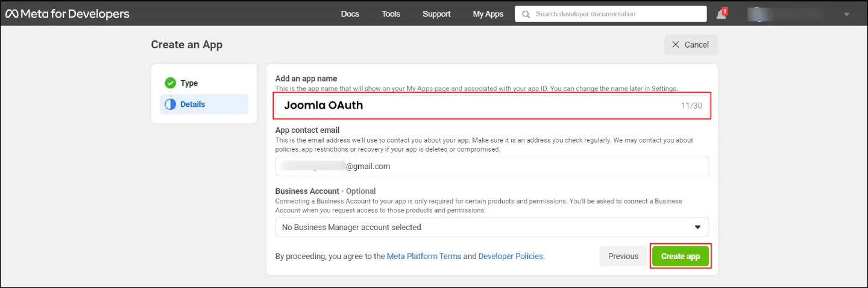Select the Details step
The width and height of the screenshot is (868, 288).
[x=204, y=104]
